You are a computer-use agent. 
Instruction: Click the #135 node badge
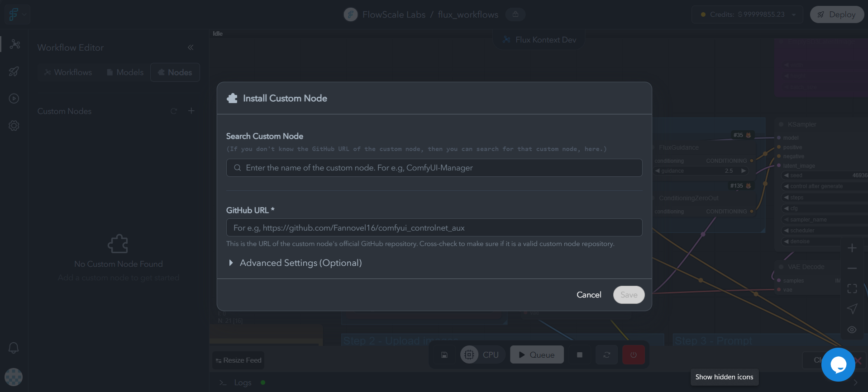[740, 186]
